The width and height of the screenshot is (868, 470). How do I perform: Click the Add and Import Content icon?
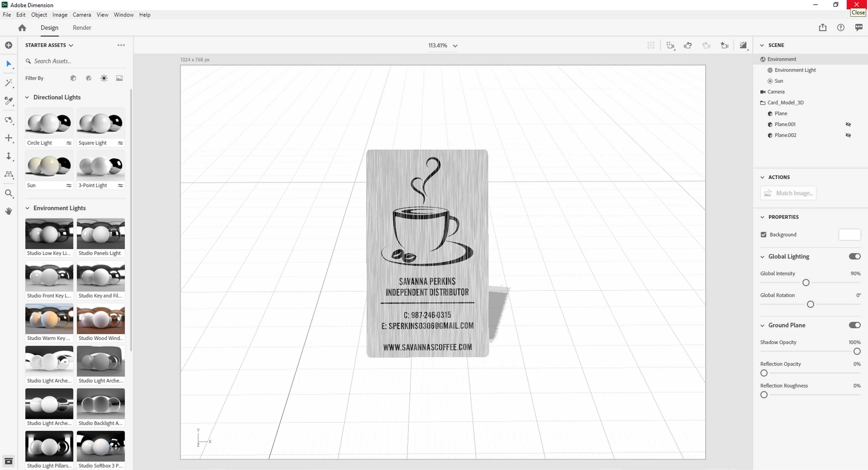(8, 45)
